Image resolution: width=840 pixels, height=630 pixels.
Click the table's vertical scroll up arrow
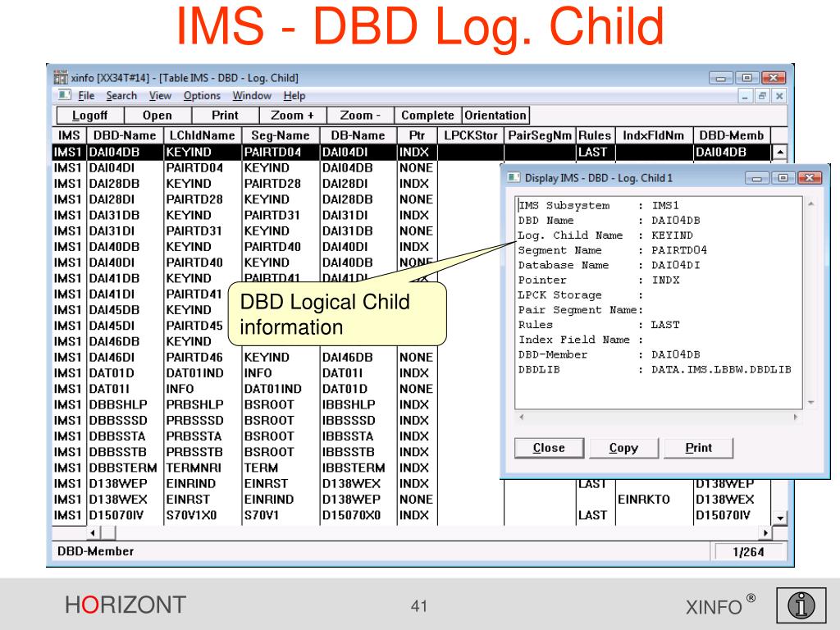(x=780, y=152)
